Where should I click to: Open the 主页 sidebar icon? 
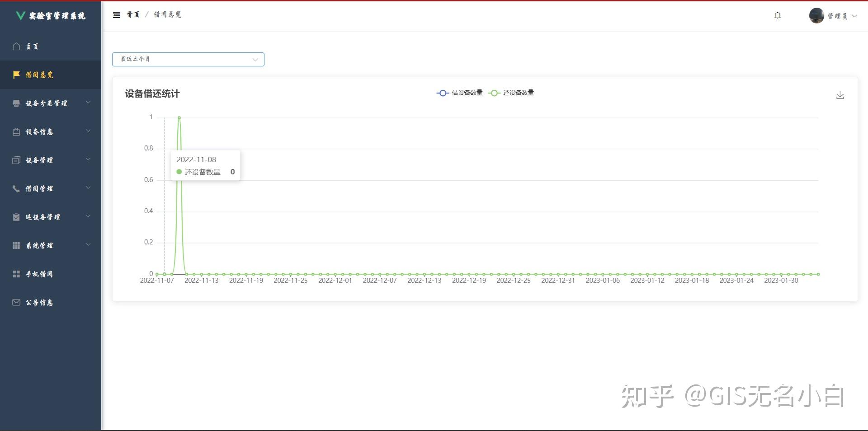[16, 46]
